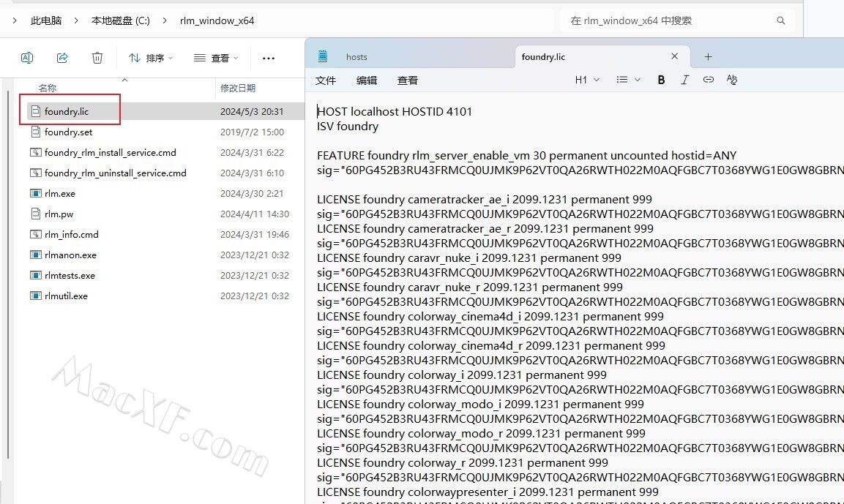The height and width of the screenshot is (504, 844).
Task: Click the 'HOST localhost HOSTID 4101' line
Action: (x=395, y=111)
